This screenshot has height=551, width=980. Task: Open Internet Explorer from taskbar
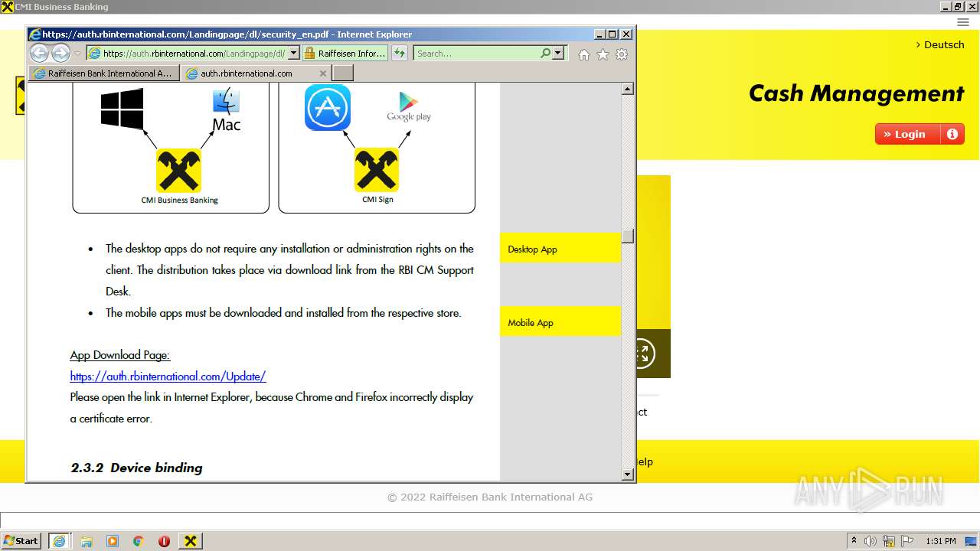click(x=60, y=540)
